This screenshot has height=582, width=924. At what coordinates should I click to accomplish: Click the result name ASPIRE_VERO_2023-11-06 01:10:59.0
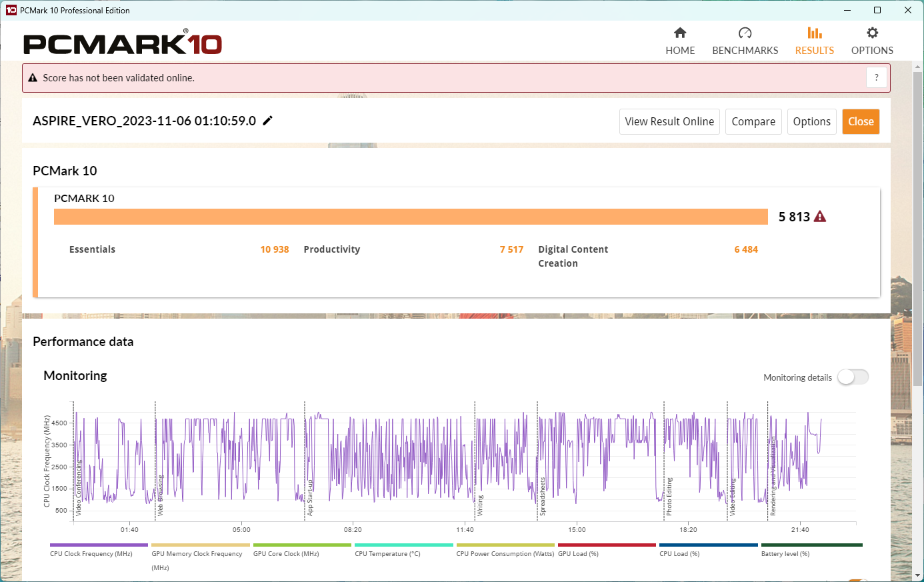(x=145, y=121)
